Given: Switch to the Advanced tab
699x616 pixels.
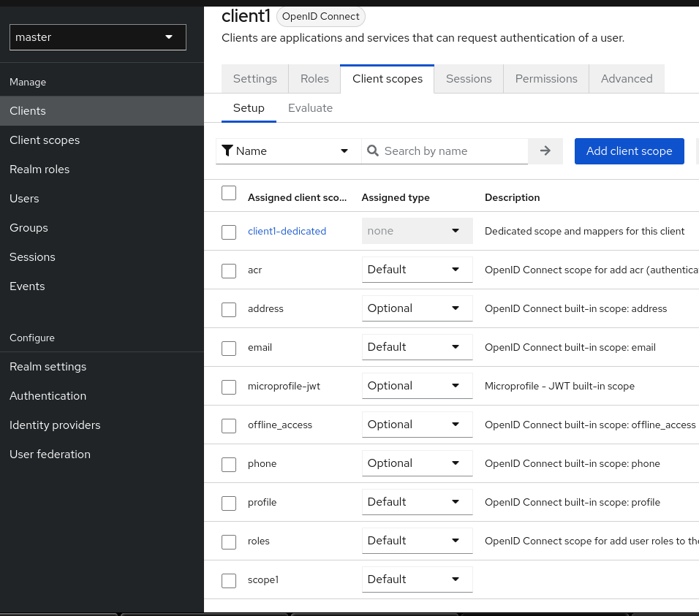Looking at the screenshot, I should (x=627, y=79).
